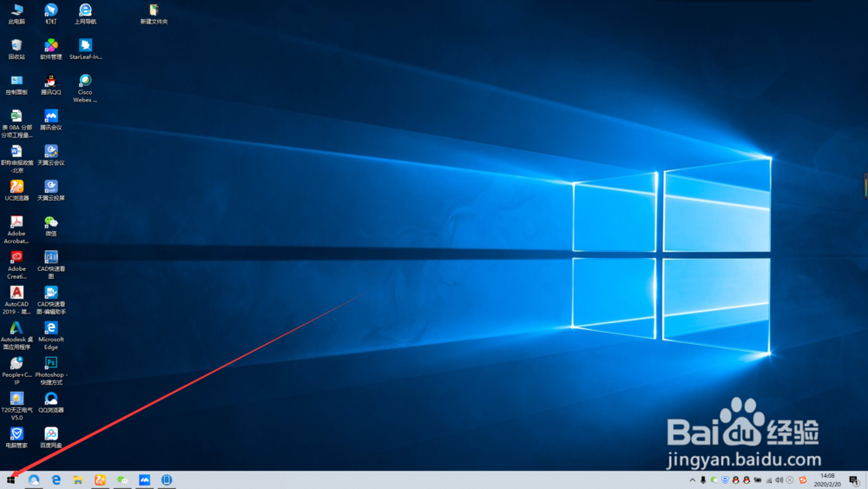Click the microphone tray icon
Viewport: 868px width, 489px height.
pos(703,480)
